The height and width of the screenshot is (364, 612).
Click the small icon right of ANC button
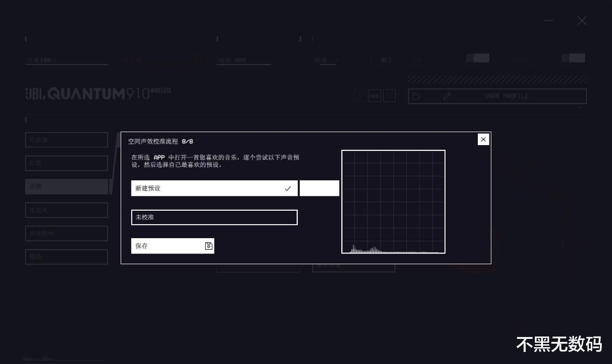389,95
